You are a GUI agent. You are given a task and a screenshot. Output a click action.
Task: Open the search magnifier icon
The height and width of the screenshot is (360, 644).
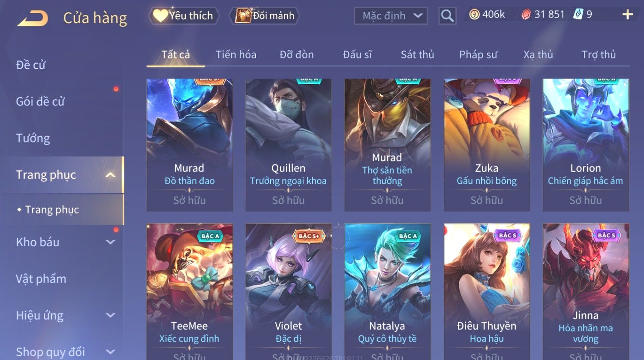[447, 16]
